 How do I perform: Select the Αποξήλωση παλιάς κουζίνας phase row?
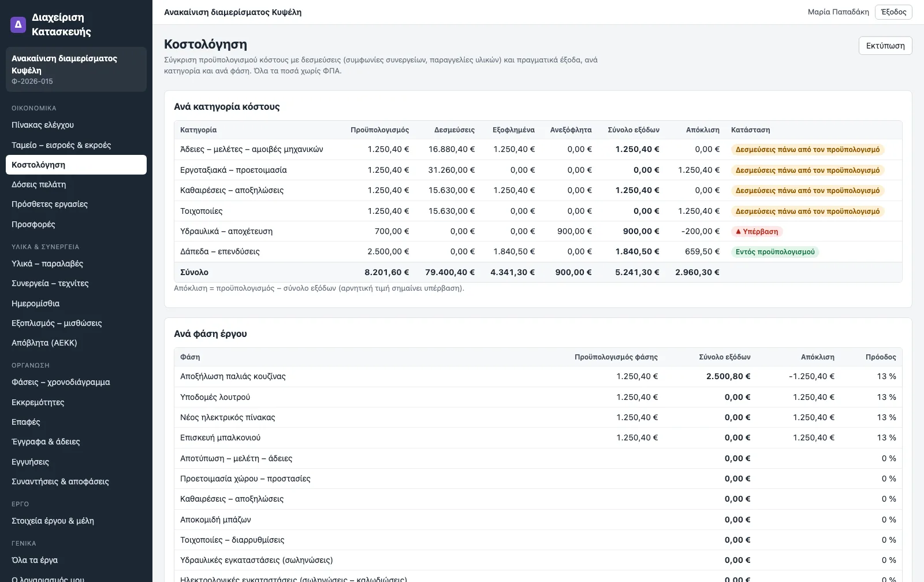[538, 376]
